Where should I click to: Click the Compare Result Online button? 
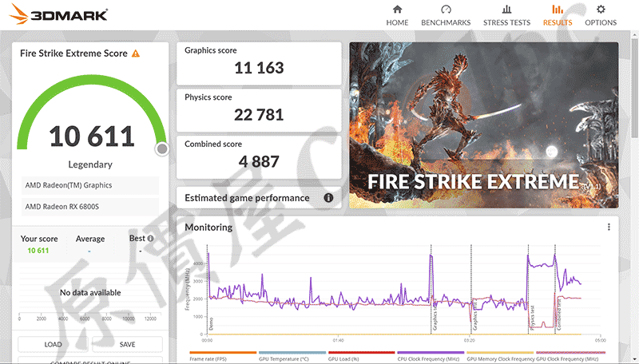pyautogui.click(x=90, y=360)
